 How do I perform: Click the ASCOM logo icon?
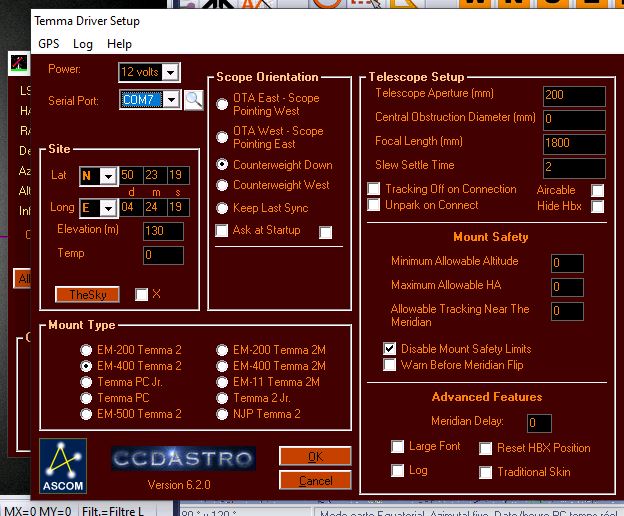pyautogui.click(x=62, y=463)
